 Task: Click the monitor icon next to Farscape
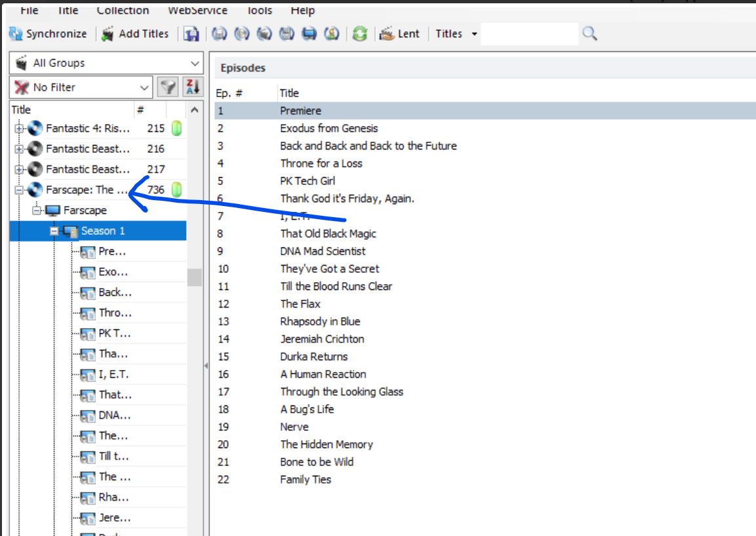[x=52, y=211]
